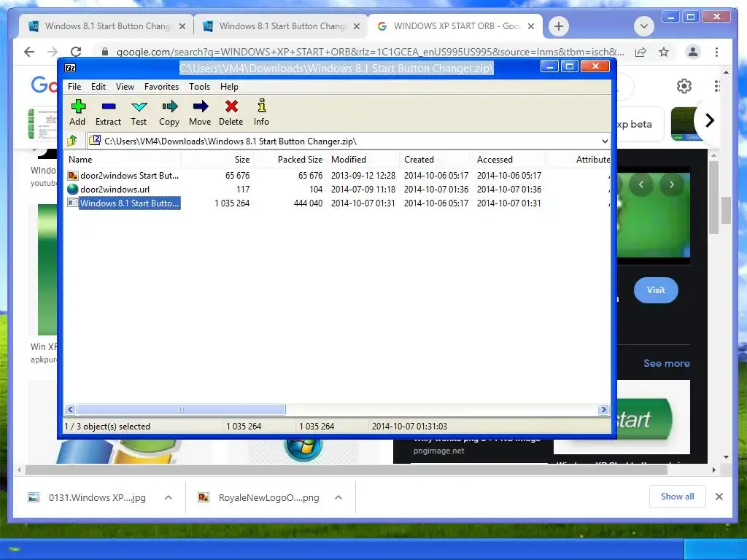Switch to the WINDOWS XP START ORB tab
Screen dimensions: 747x560
(455, 26)
